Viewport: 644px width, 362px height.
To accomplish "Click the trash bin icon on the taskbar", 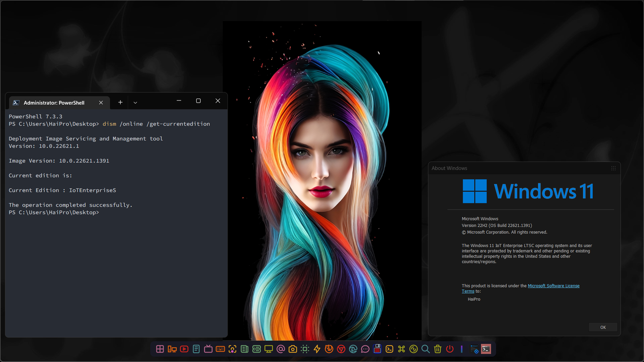I will coord(437,348).
